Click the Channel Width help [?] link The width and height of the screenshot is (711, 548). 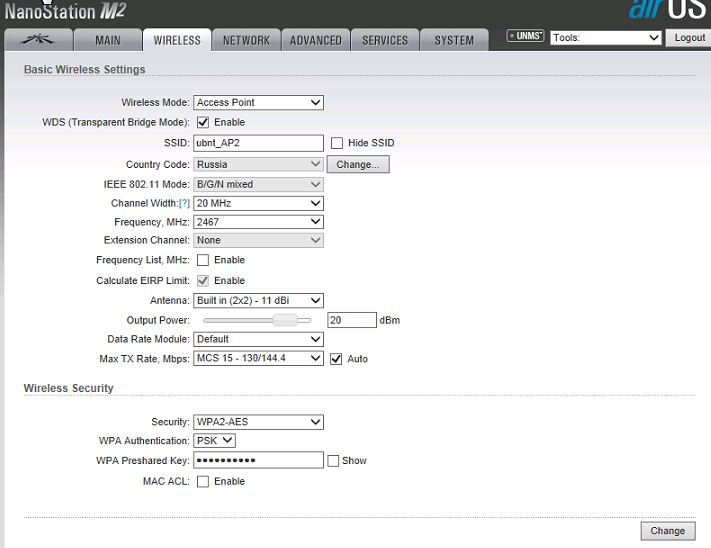tap(184, 203)
